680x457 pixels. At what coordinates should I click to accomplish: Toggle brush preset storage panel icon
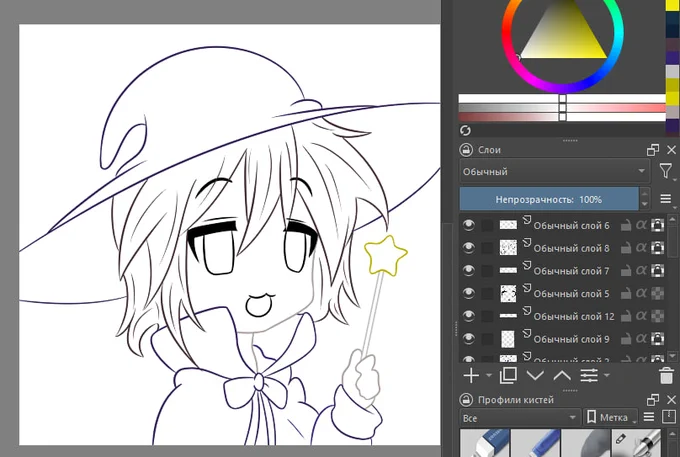(669, 417)
